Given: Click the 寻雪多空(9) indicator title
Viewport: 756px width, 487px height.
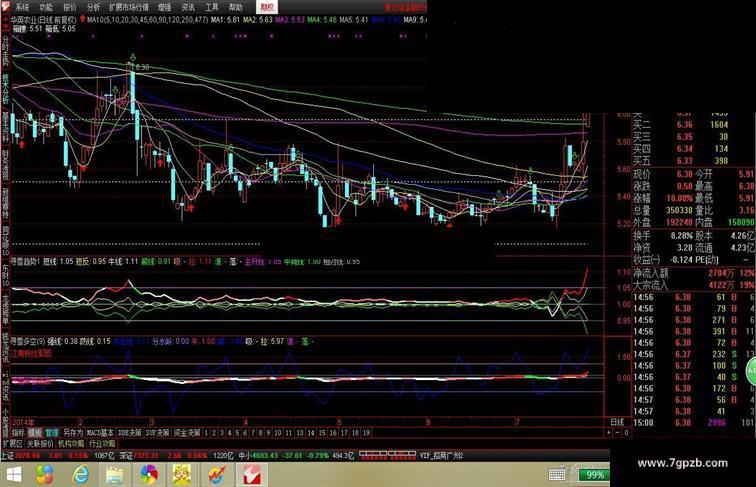Looking at the screenshot, I should click(28, 341).
